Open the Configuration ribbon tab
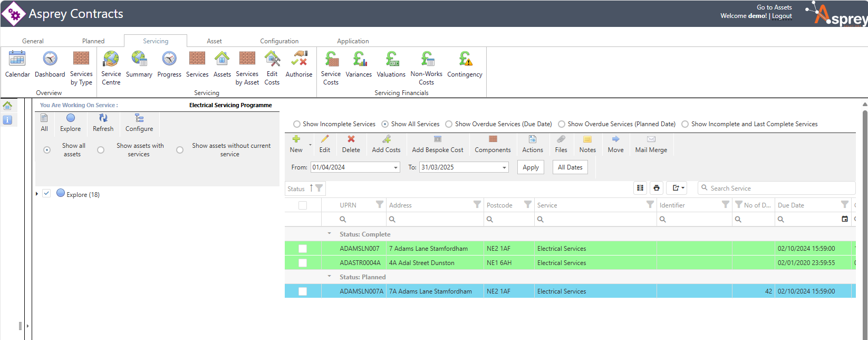The width and height of the screenshot is (868, 340). tap(279, 41)
